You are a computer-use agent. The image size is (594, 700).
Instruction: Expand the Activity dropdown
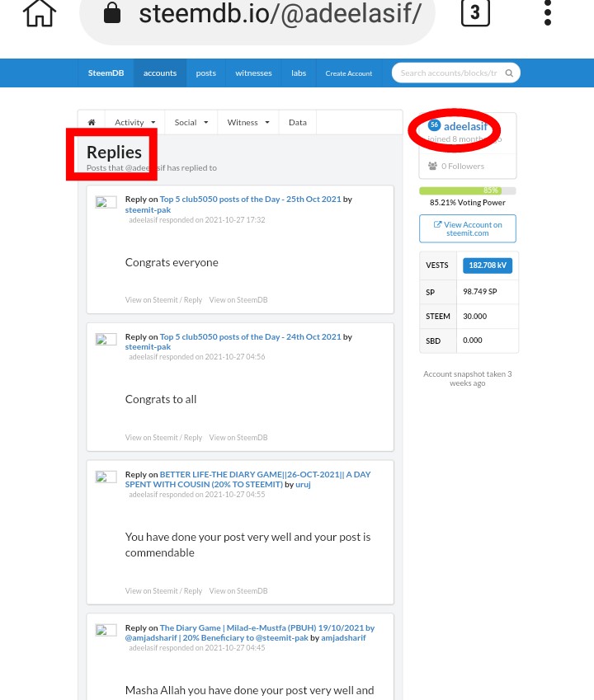[134, 122]
